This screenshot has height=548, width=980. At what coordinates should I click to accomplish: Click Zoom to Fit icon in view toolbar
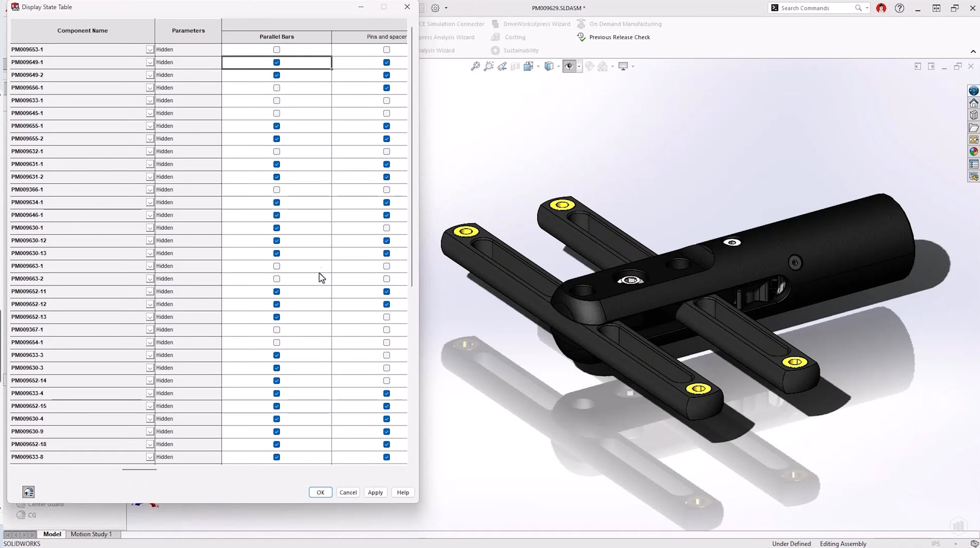coord(475,66)
